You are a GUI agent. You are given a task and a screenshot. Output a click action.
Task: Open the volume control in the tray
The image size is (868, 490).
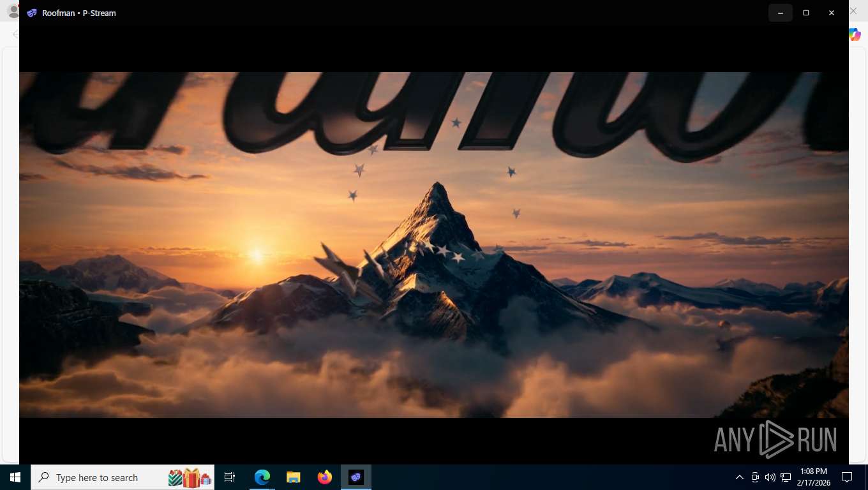[770, 477]
